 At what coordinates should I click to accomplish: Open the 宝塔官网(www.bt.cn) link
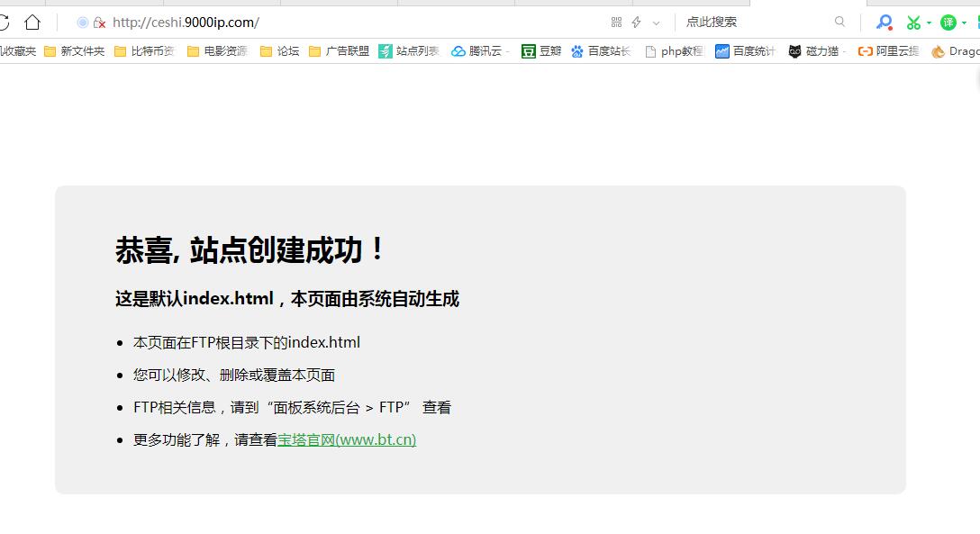[x=347, y=439]
